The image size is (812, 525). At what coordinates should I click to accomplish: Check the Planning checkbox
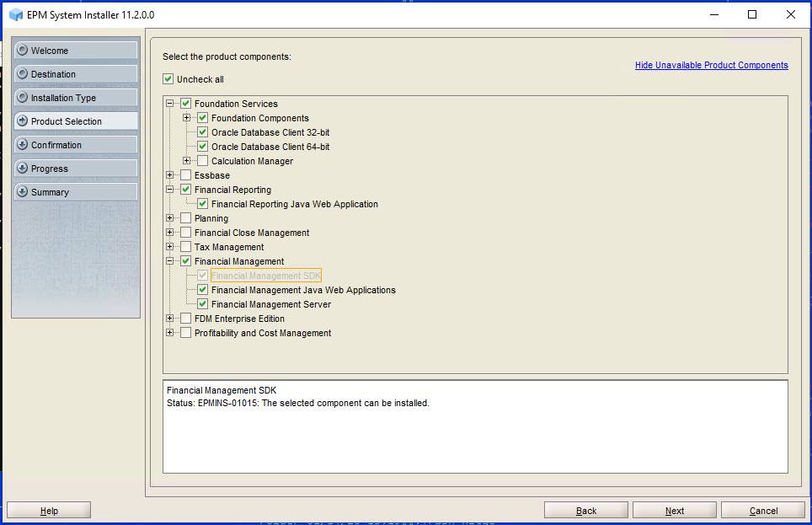pyautogui.click(x=186, y=218)
